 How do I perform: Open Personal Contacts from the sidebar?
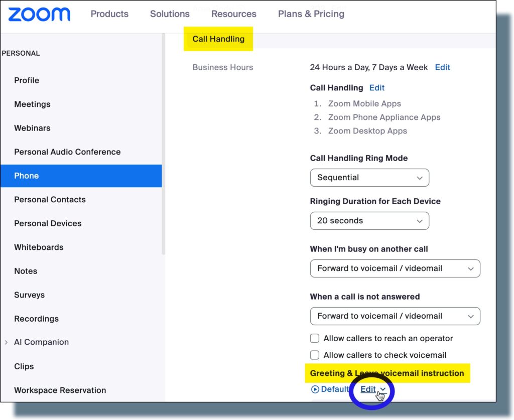50,199
